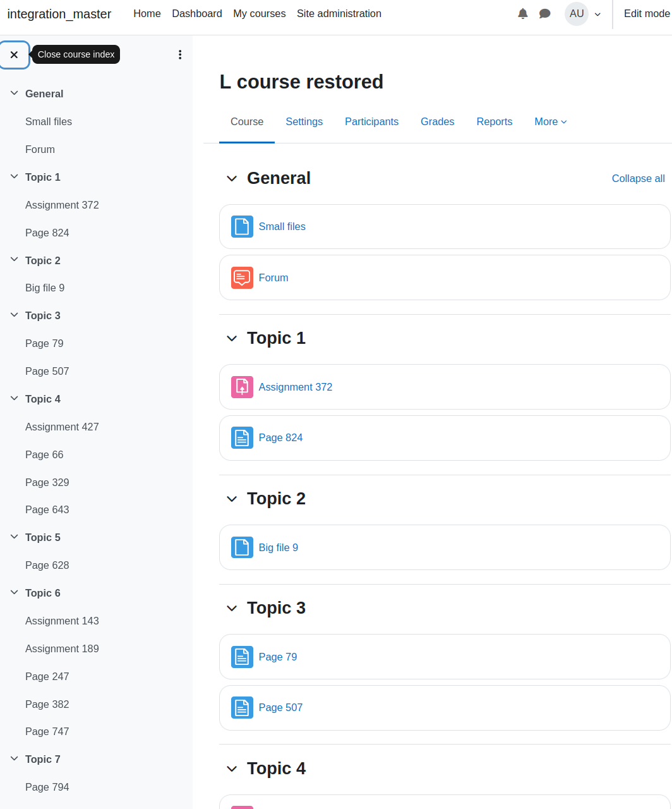Click the AU user avatar
Viewport: 672px width, 809px height.
[x=577, y=14]
